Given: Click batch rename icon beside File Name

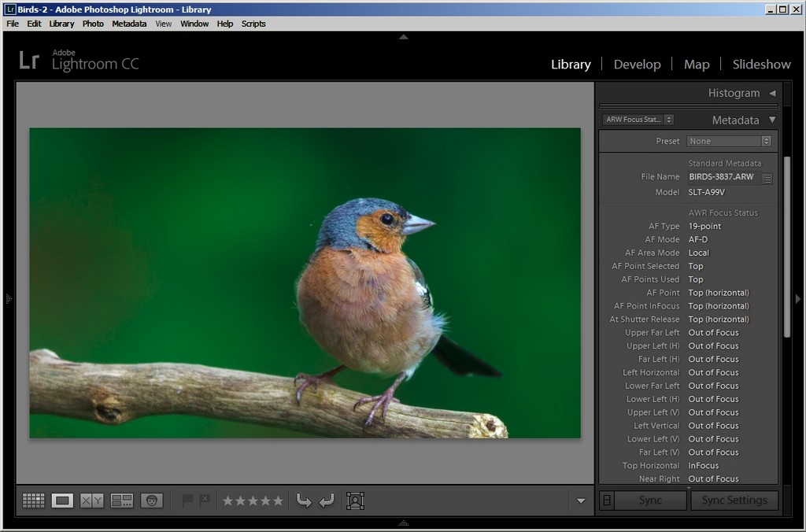Looking at the screenshot, I should pos(767,179).
